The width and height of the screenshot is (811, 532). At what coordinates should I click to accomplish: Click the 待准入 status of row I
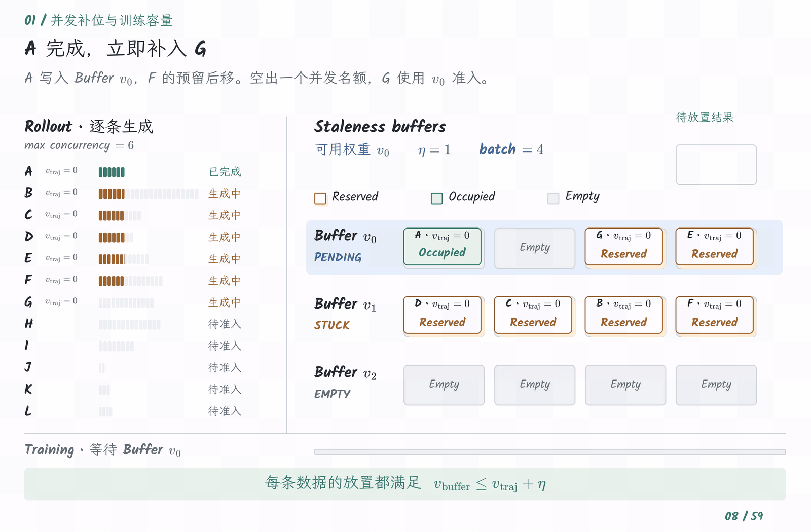pyautogui.click(x=225, y=346)
